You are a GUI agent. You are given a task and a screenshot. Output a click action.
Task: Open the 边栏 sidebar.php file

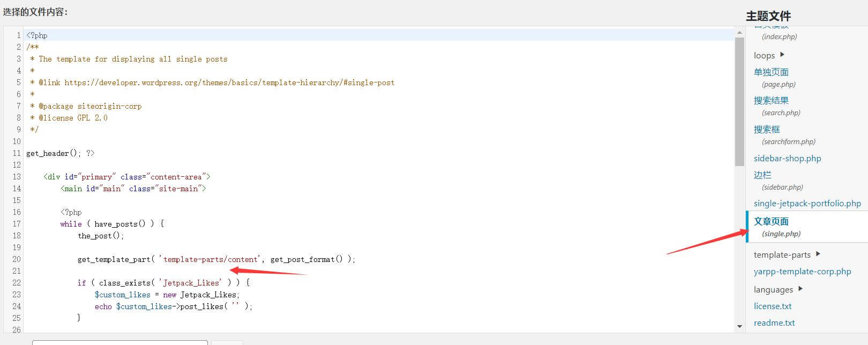pos(762,175)
